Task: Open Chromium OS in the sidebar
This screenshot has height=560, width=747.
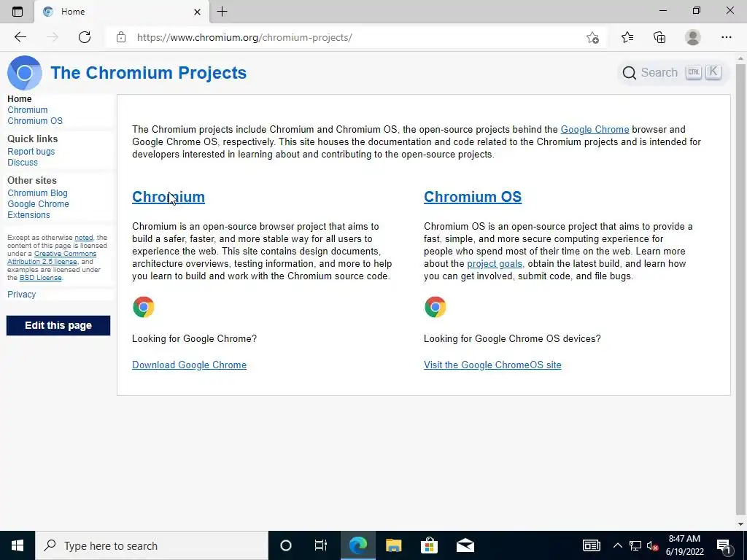Action: 35,121
